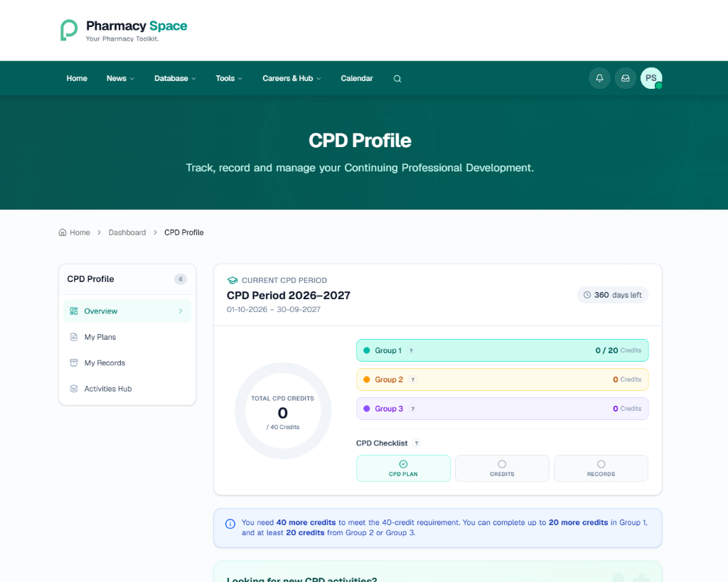Click the date range 01-10-2026 – 30-09-2027
This screenshot has height=582, width=728.
[274, 310]
